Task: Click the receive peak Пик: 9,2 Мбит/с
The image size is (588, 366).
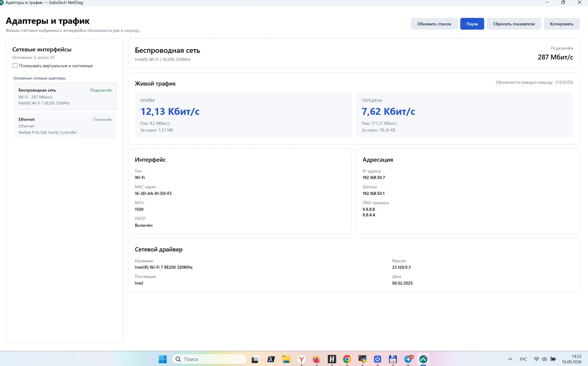Action: click(155, 123)
